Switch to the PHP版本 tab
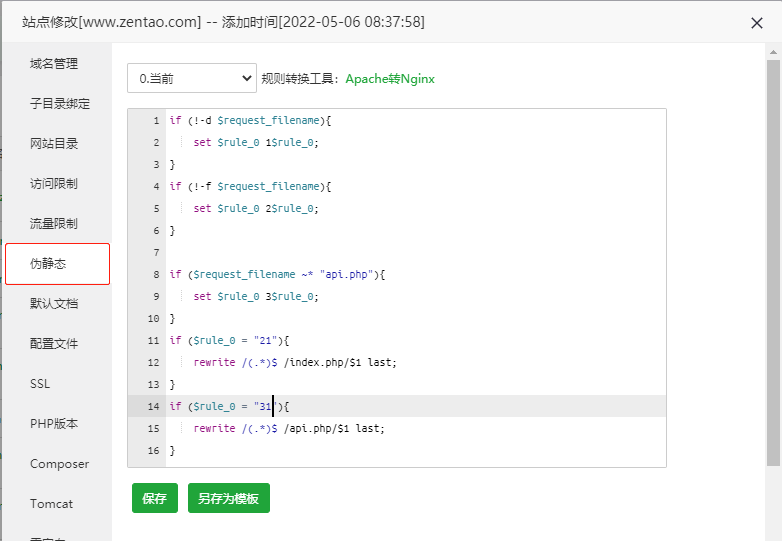 pos(54,424)
